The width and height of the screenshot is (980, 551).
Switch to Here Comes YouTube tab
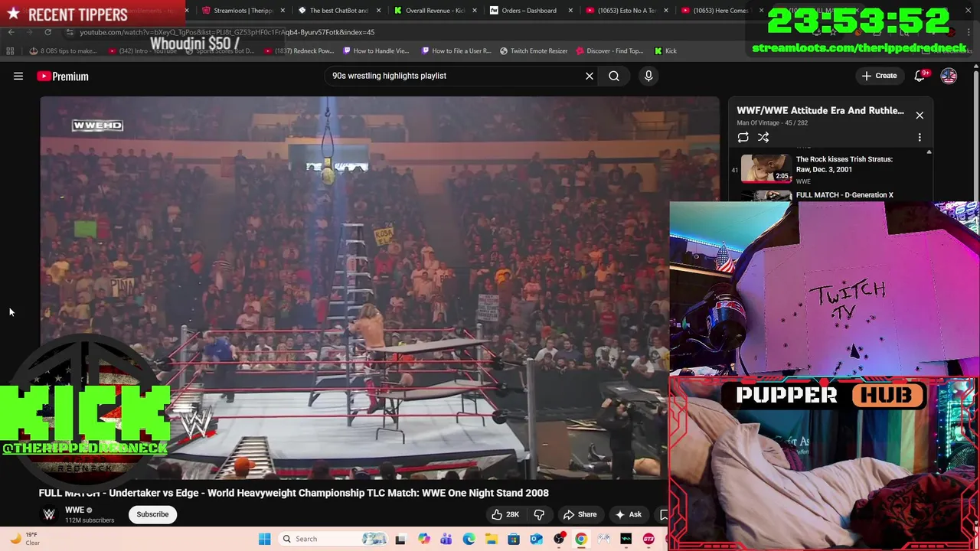[x=720, y=11]
